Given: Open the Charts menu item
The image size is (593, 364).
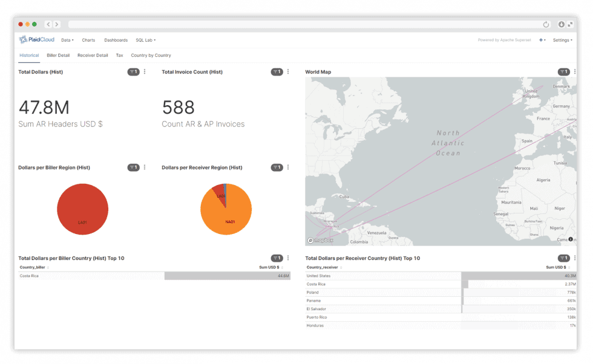Looking at the screenshot, I should (88, 40).
